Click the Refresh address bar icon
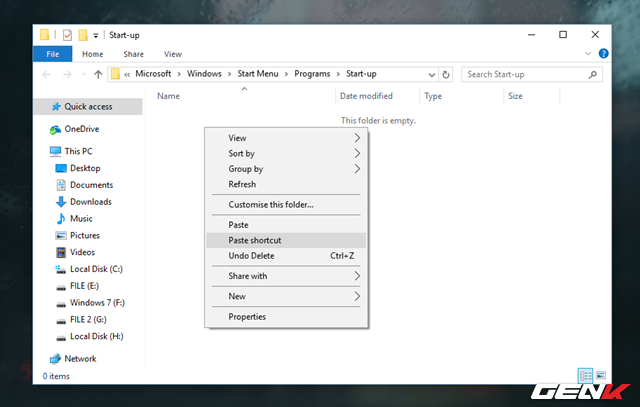This screenshot has width=640, height=407. pyautogui.click(x=446, y=74)
